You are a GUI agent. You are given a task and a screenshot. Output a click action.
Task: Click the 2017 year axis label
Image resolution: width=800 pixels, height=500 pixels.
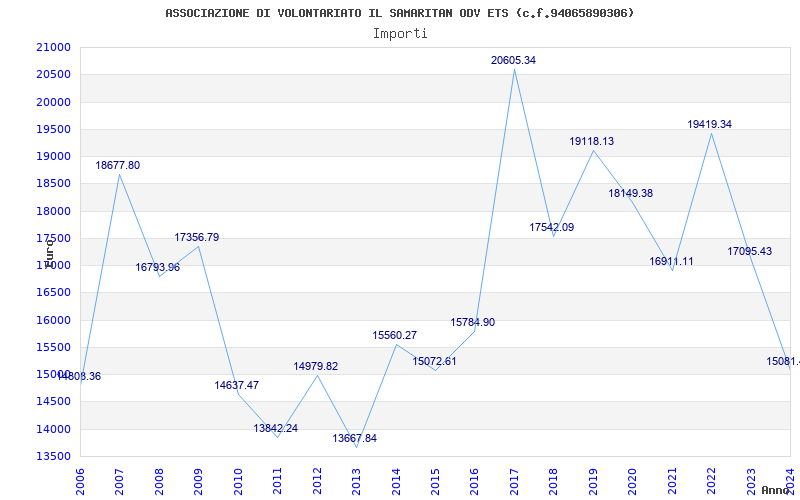514,481
